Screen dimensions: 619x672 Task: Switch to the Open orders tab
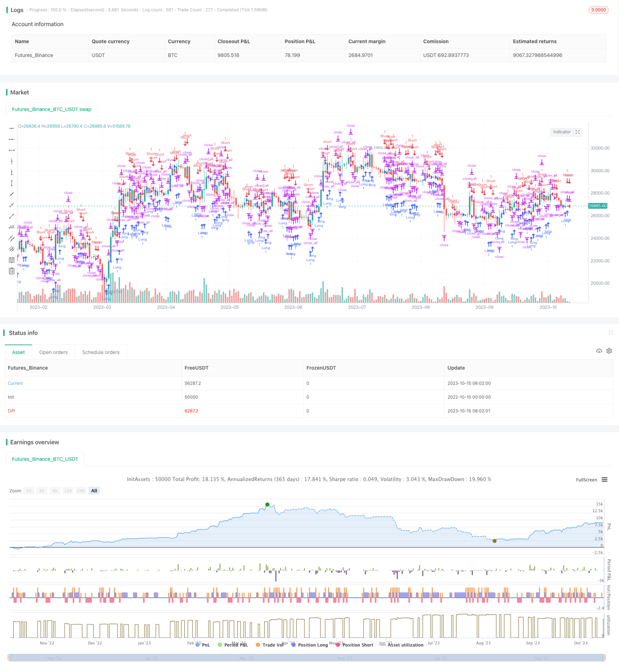(x=53, y=352)
